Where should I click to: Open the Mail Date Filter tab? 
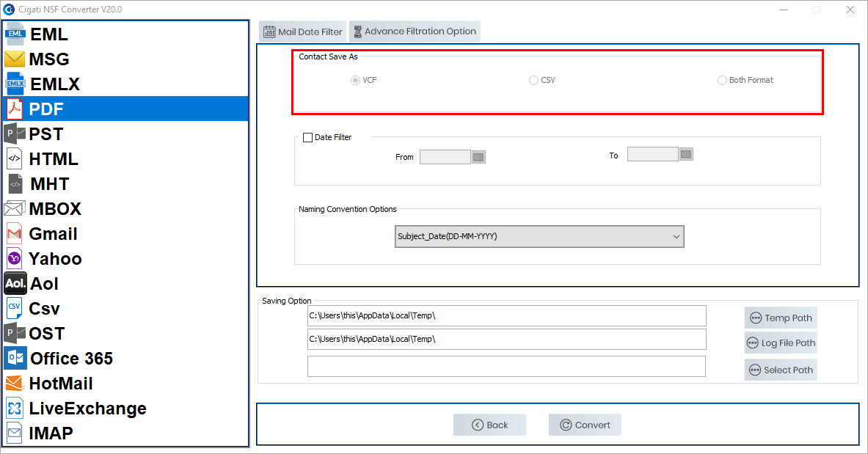(303, 32)
